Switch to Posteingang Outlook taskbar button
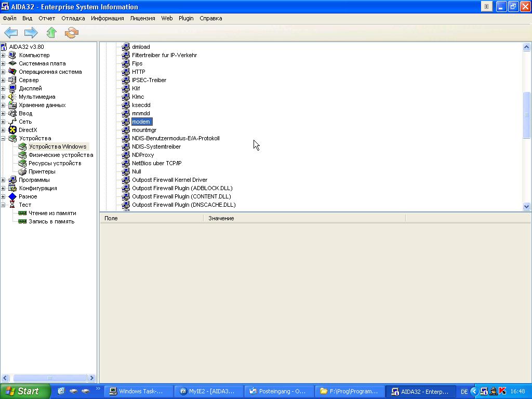 tap(279, 391)
